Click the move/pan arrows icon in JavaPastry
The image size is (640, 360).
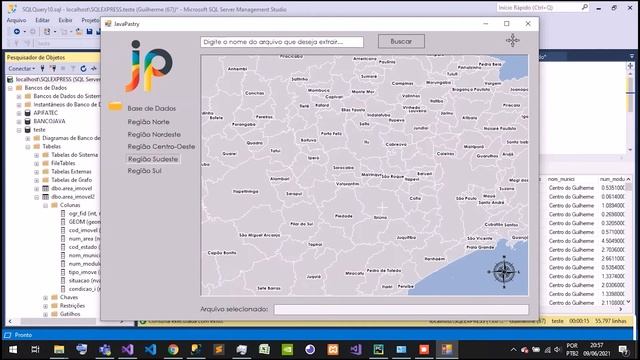[513, 40]
